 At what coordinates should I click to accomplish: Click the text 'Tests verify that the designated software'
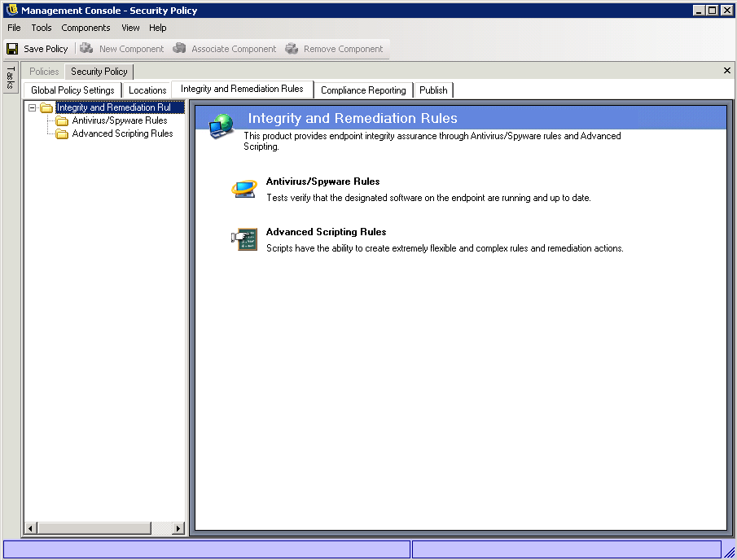(344, 198)
